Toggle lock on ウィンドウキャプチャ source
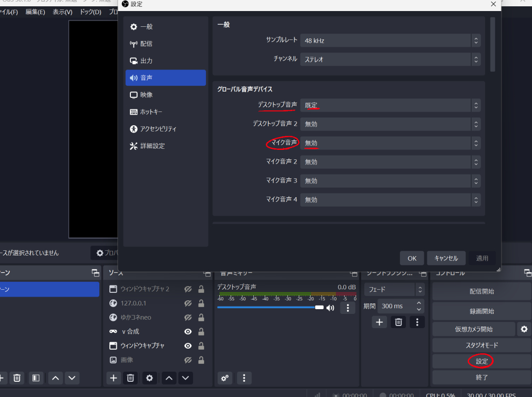Viewport: 532px width, 397px height. (201, 346)
